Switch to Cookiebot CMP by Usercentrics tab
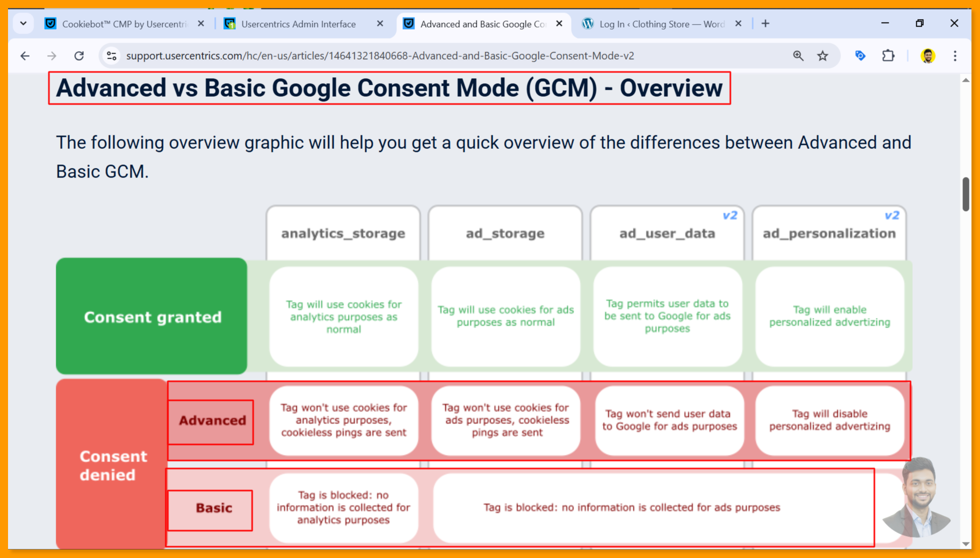Viewport: 980px width, 558px height. [x=123, y=24]
